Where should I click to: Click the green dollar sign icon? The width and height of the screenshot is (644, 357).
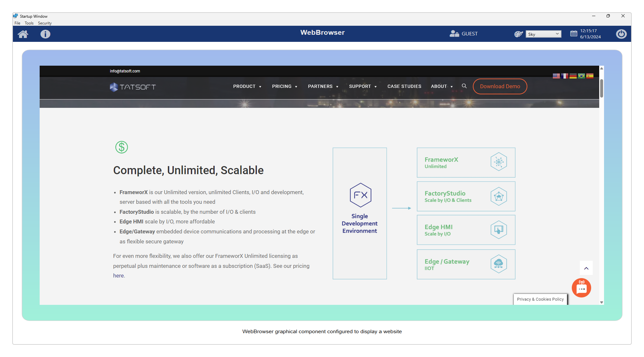[x=122, y=147]
